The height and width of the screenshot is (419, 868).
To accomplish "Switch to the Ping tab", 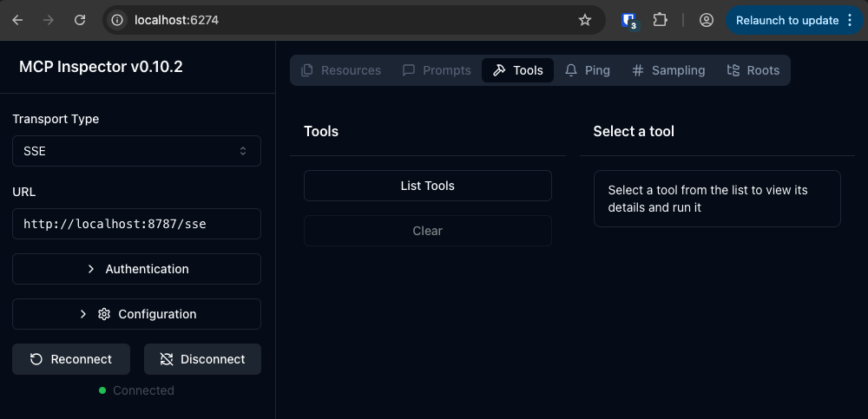I will [x=587, y=70].
